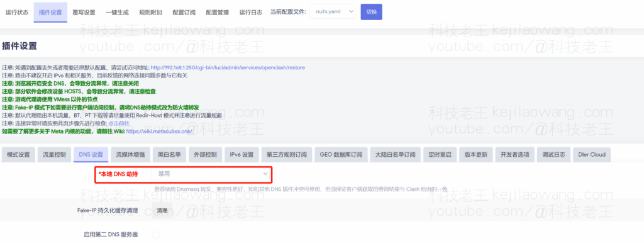
Task: Open 配置管理 tab
Action: point(217,13)
